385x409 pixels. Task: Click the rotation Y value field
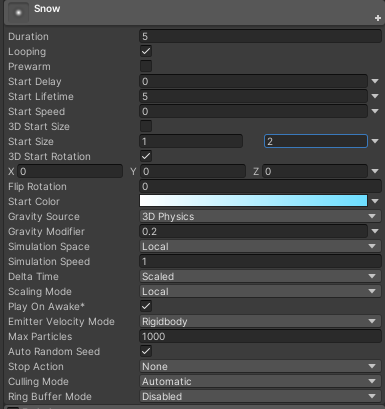tap(193, 171)
